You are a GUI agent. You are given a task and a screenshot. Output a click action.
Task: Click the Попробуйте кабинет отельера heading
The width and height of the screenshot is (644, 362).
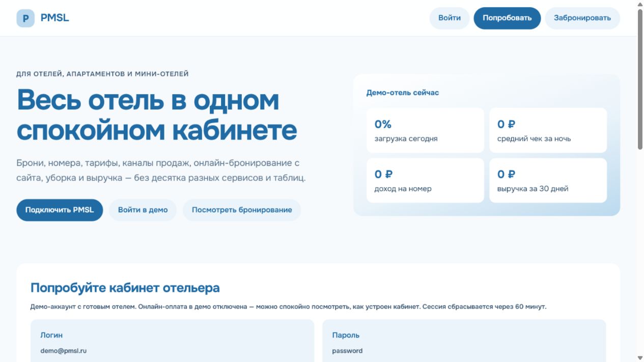click(x=125, y=288)
